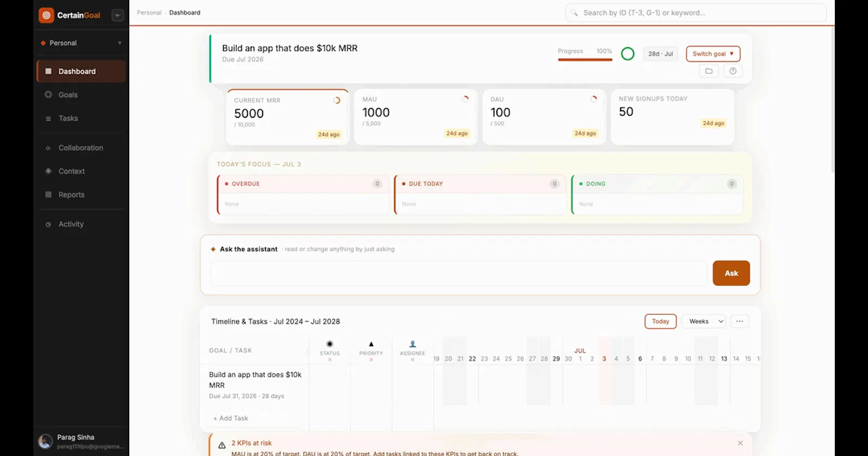Viewport: 868px width, 456px height.
Task: Click the warning triangle icon
Action: (222, 446)
